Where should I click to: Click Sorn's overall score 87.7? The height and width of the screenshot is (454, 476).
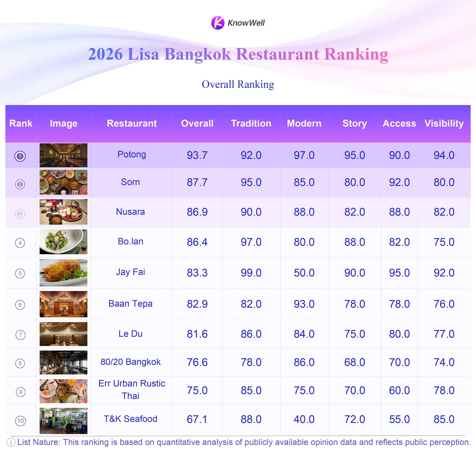(x=197, y=182)
